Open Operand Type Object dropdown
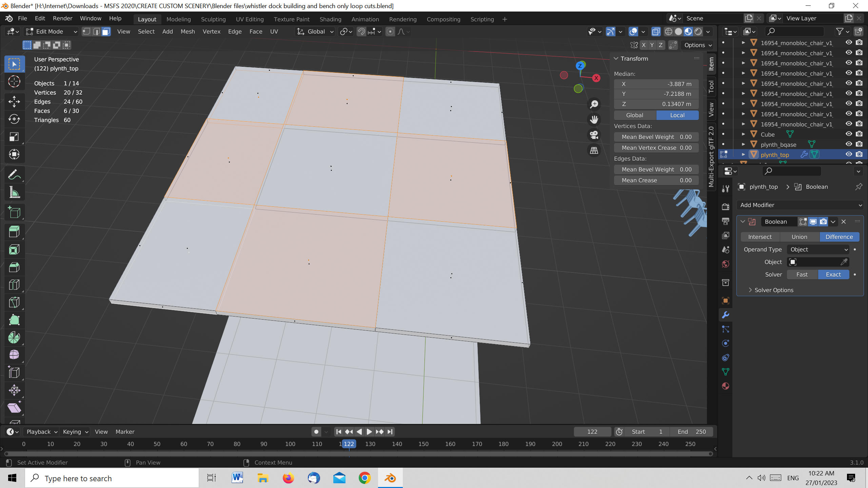This screenshot has width=868, height=488. pos(818,249)
